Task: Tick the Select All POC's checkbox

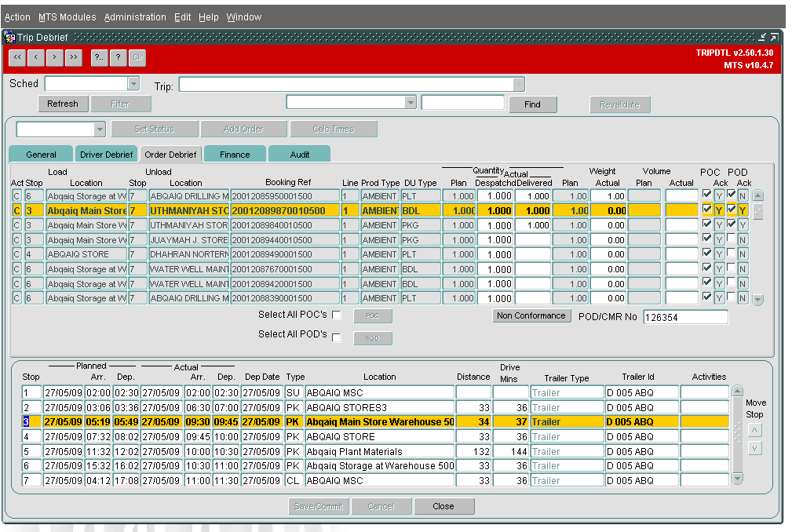Action: (337, 315)
